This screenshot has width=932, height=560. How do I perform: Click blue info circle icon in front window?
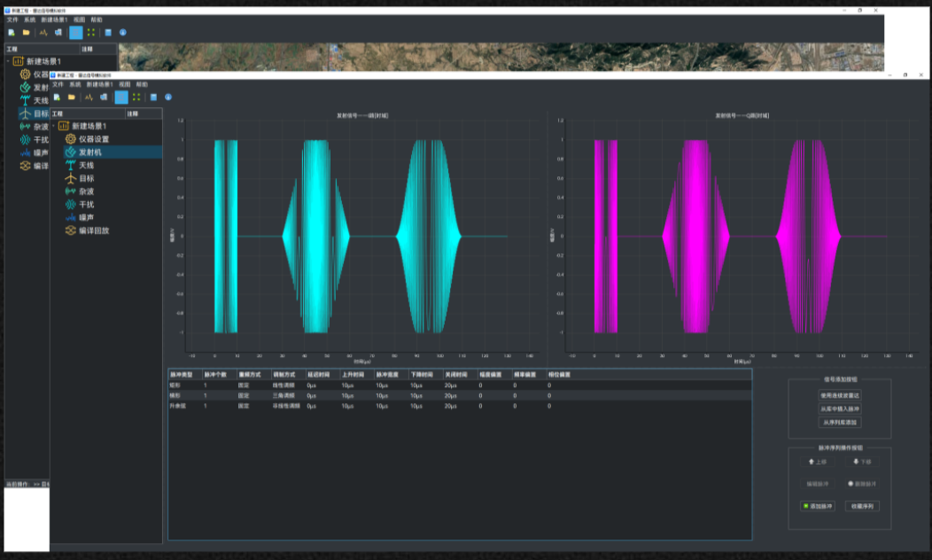[x=168, y=97]
